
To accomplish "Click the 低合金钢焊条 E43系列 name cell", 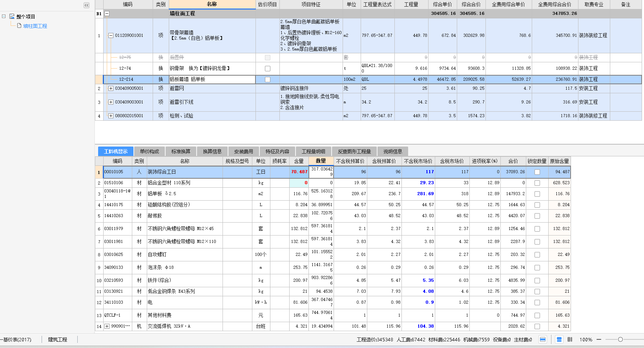I will coord(184,291).
